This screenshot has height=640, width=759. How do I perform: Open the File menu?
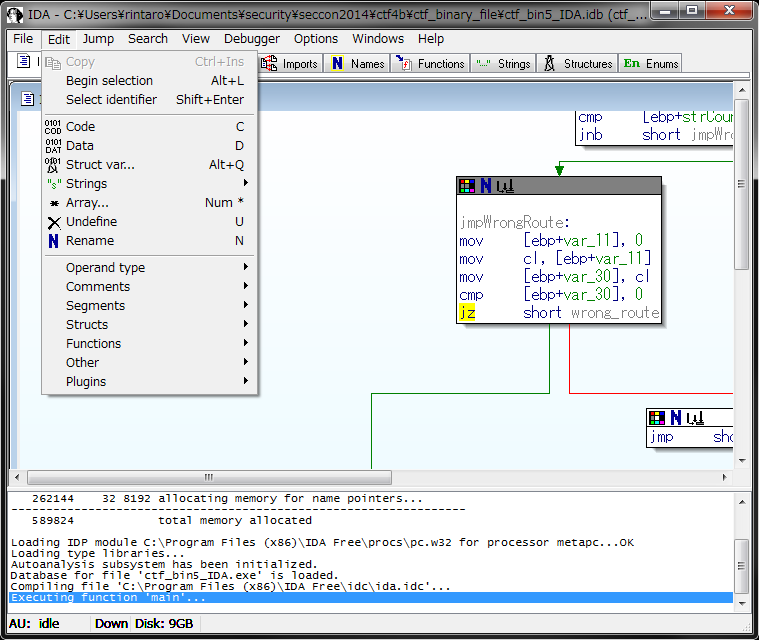pos(23,39)
